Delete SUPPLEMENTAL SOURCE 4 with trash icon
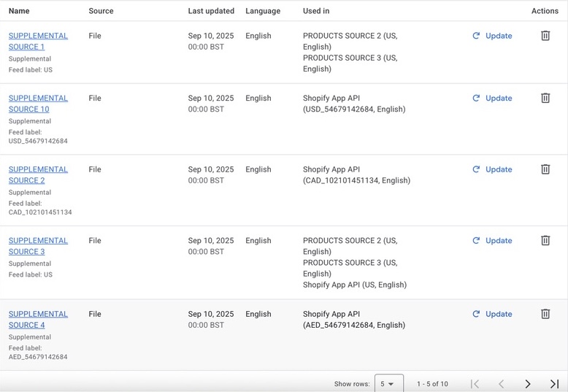The image size is (568, 392). pyautogui.click(x=545, y=314)
